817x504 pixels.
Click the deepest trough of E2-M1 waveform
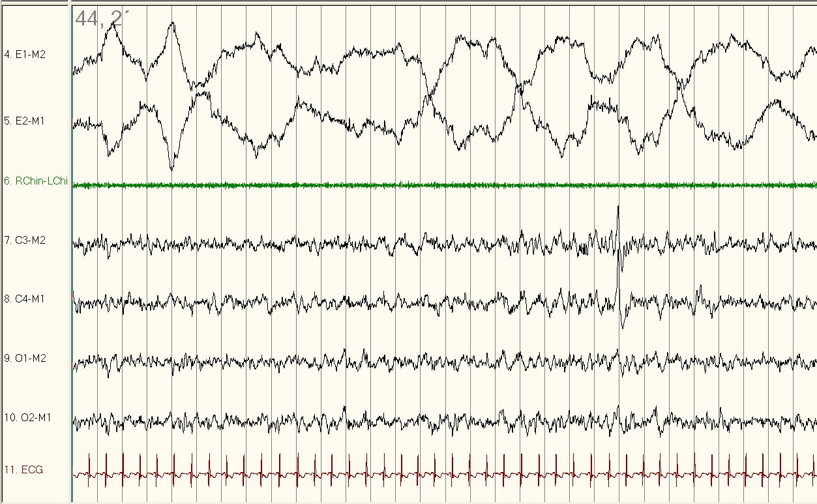click(x=171, y=167)
